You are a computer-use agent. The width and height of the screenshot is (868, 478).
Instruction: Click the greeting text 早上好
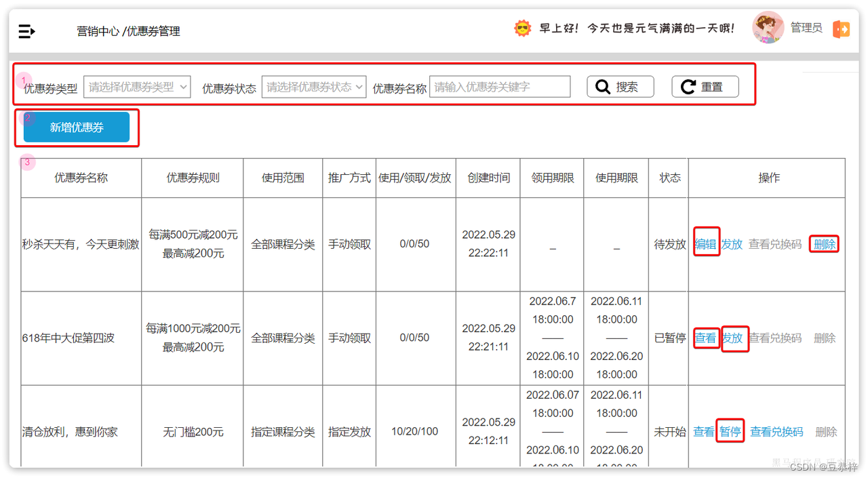tap(559, 28)
